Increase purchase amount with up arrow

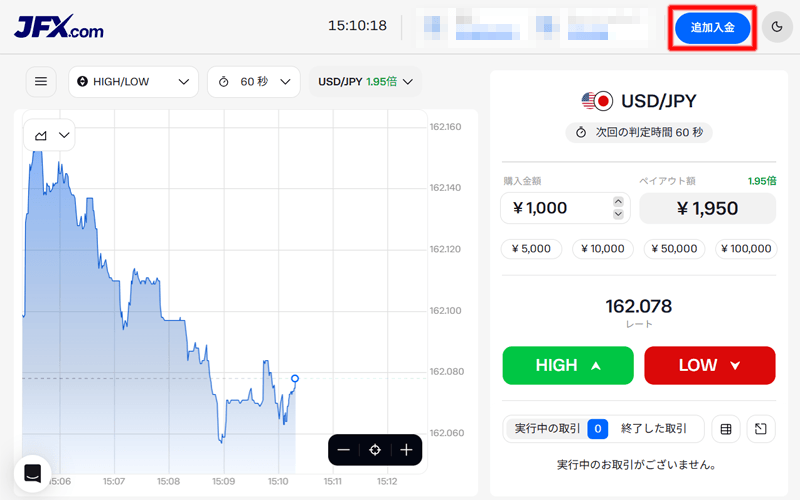pos(618,202)
